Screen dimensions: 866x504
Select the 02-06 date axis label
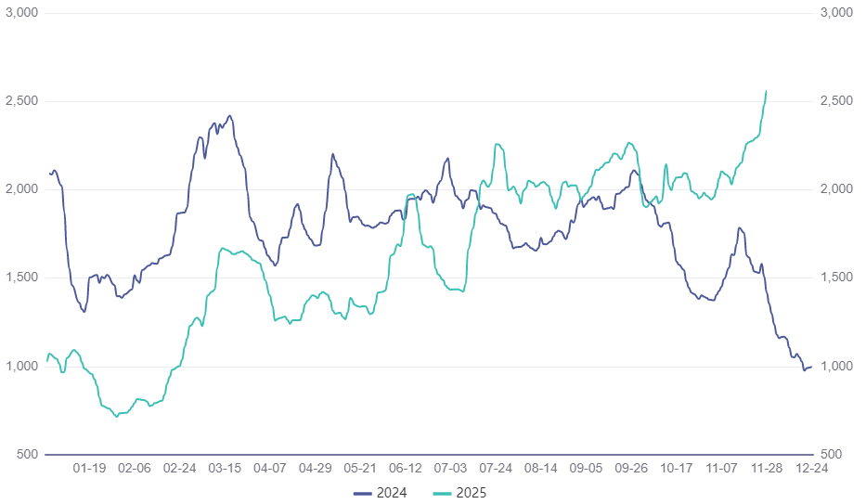click(x=135, y=469)
